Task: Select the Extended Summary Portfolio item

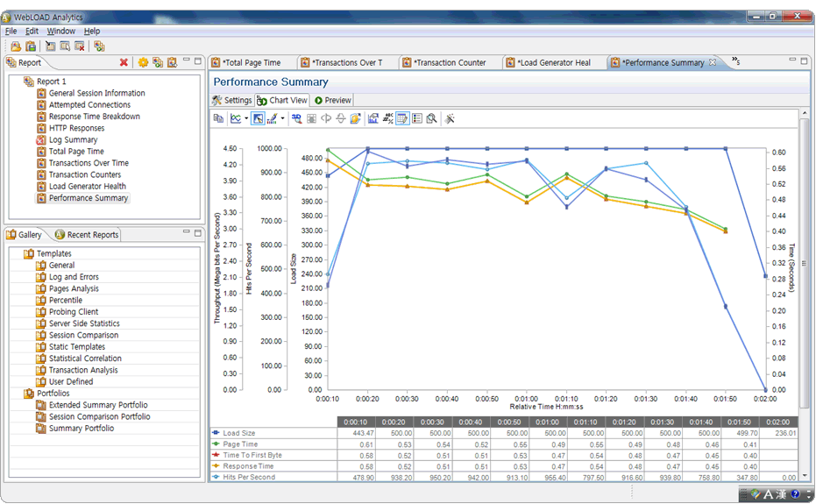Action: pyautogui.click(x=98, y=405)
